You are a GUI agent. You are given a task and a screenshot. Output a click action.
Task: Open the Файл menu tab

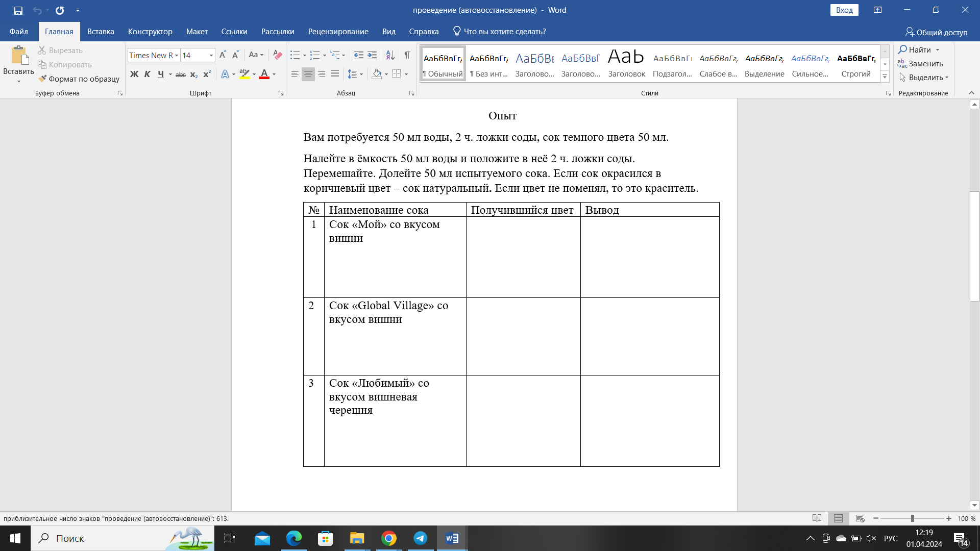(x=18, y=32)
